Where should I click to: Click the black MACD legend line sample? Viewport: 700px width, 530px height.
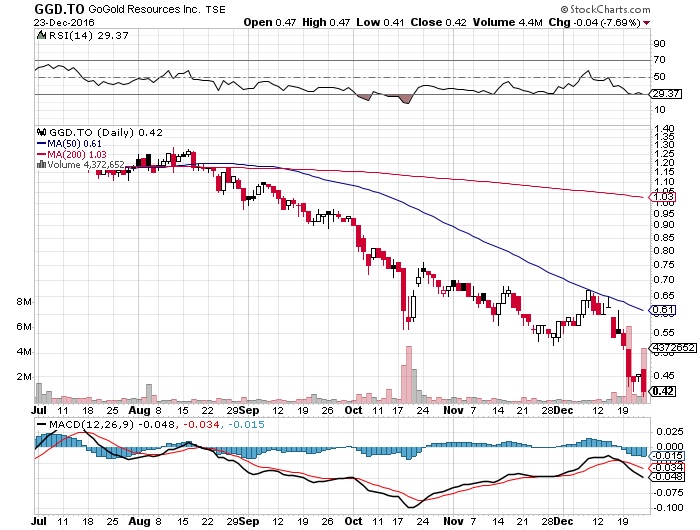tap(42, 424)
